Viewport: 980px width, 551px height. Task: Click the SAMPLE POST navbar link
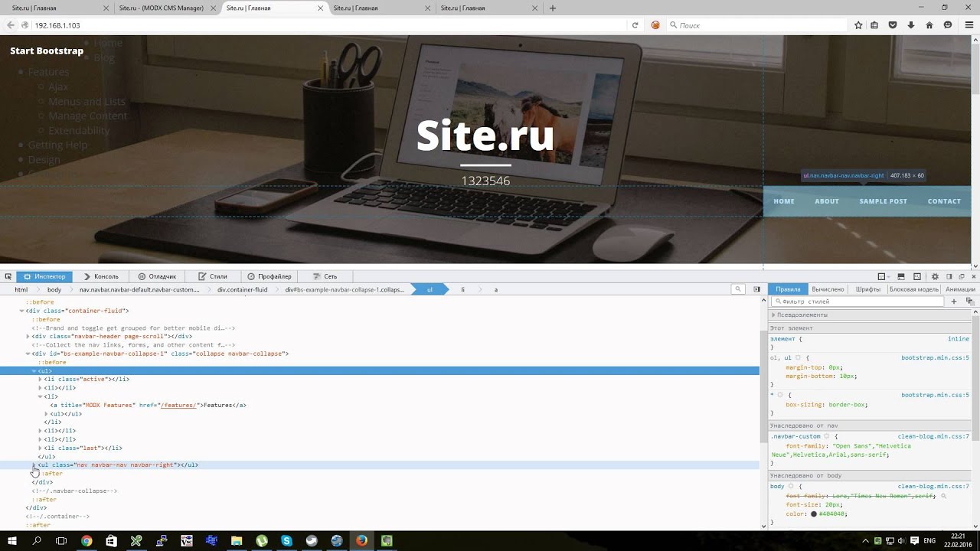point(883,201)
